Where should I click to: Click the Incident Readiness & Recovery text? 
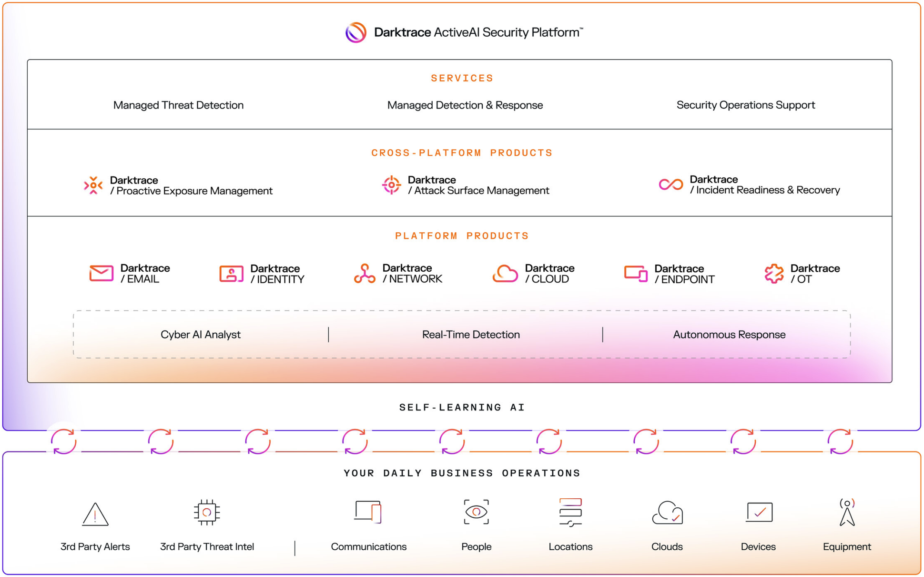[765, 185]
